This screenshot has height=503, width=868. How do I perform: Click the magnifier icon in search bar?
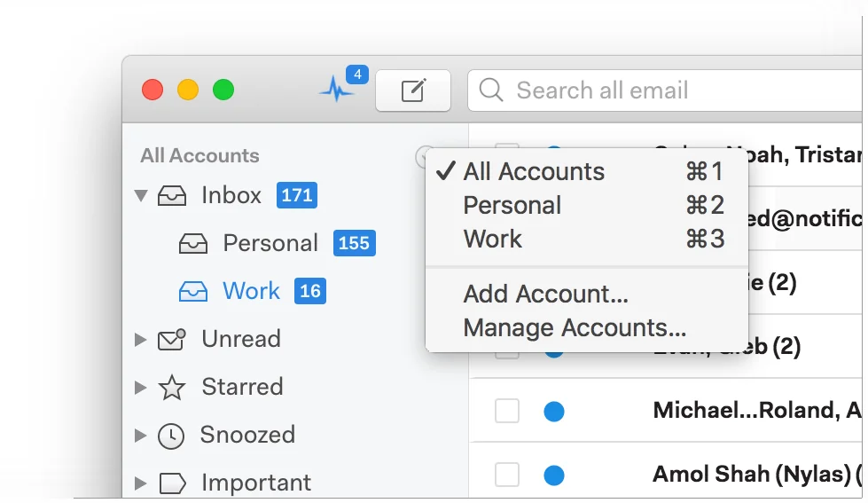click(x=491, y=90)
